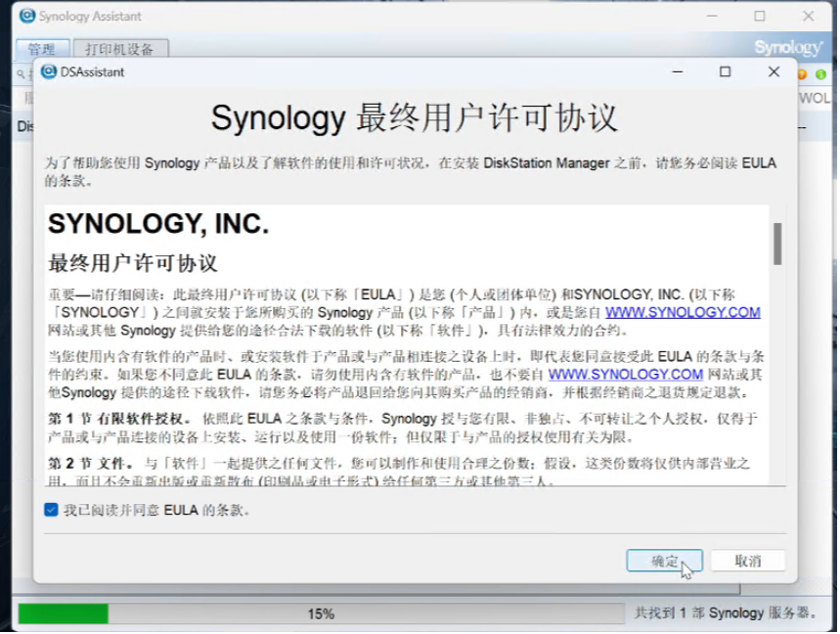Click the 第 1 节 有限软件授权 paragraph heading
The height and width of the screenshot is (634, 840).
[x=119, y=420]
